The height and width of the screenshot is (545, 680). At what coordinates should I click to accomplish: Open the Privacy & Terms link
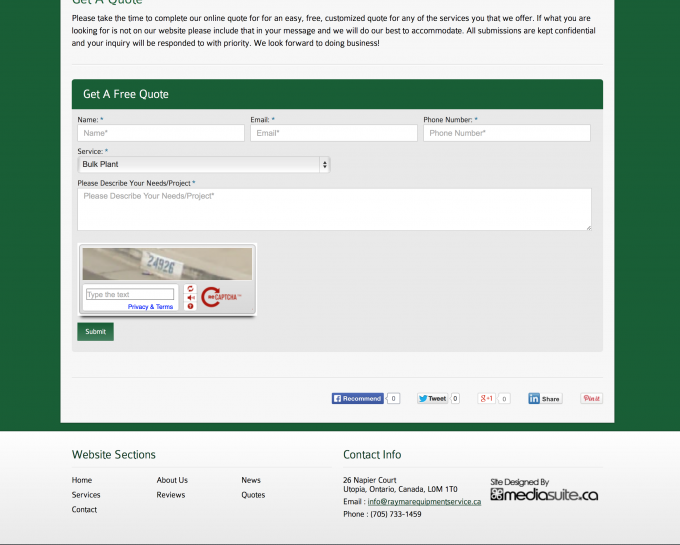tap(150, 307)
